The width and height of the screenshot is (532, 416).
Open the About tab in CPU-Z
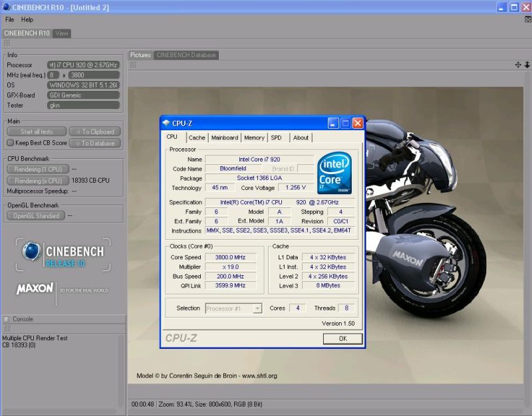point(301,138)
